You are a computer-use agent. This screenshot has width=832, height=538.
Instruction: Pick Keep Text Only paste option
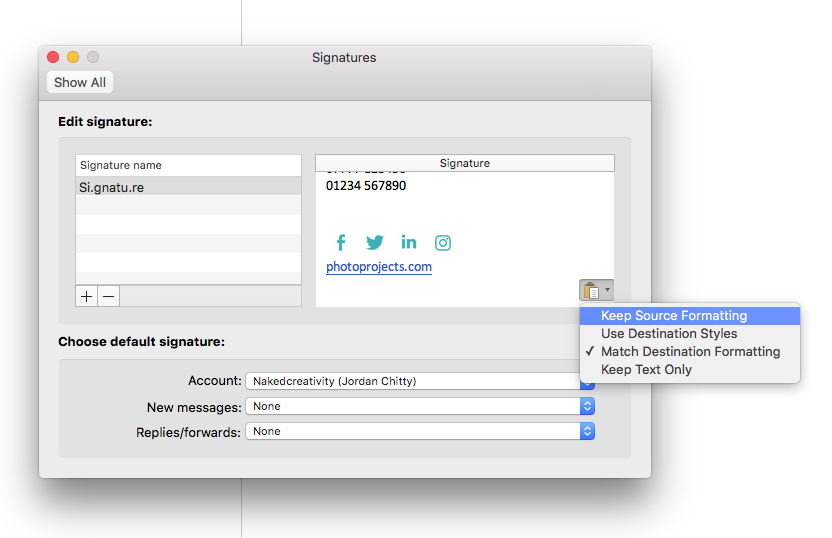click(x=646, y=370)
